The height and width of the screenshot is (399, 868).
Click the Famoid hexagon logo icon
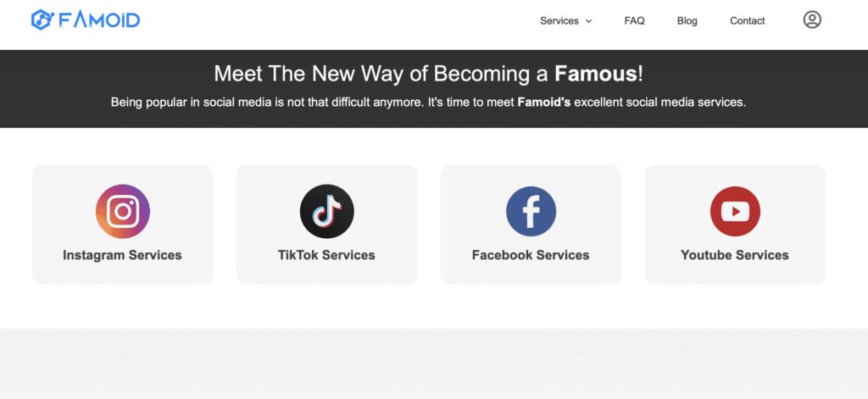[x=42, y=20]
